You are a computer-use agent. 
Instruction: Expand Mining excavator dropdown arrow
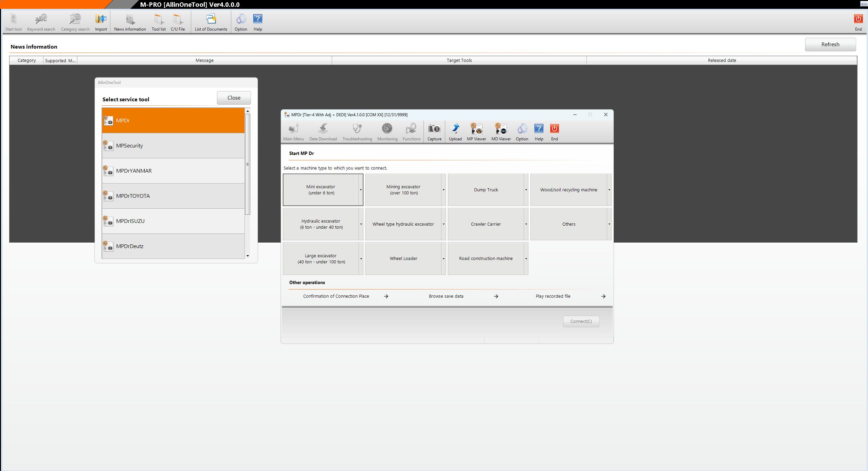pyautogui.click(x=444, y=190)
